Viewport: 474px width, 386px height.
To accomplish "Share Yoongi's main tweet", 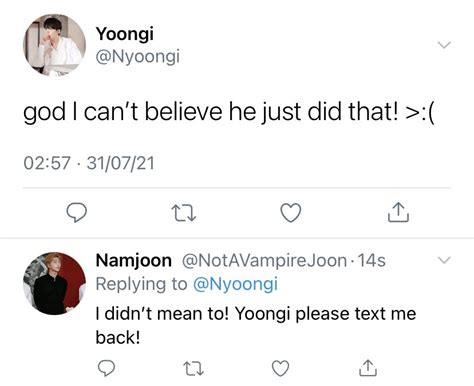I will tap(398, 212).
